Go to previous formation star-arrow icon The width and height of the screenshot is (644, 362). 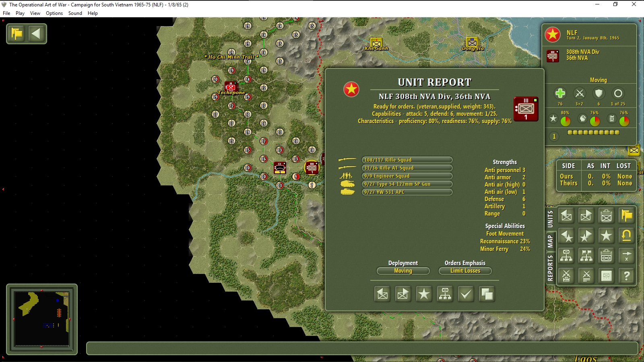click(x=566, y=236)
